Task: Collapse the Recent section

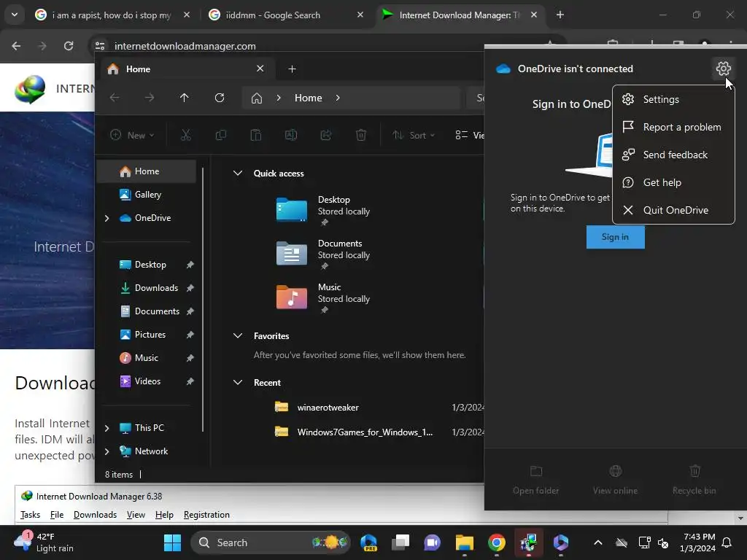Action: pos(237,382)
